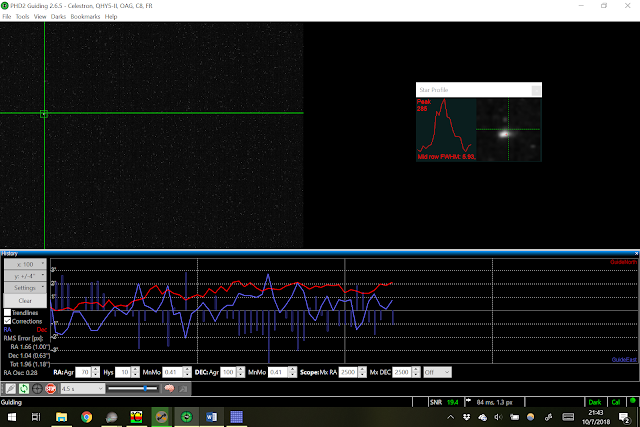Click the guide star box on camera image
This screenshot has height=427, width=640.
44,114
